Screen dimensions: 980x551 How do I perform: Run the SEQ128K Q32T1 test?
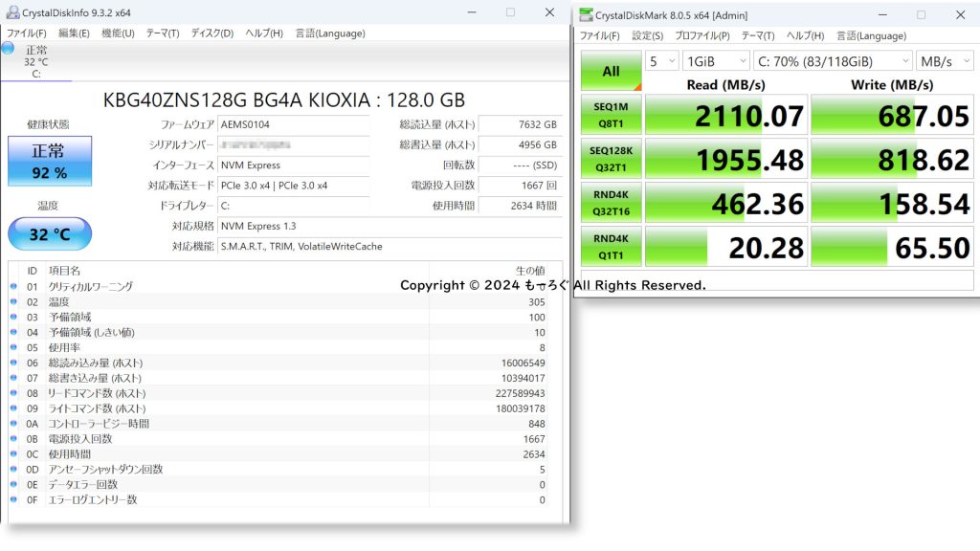(x=612, y=159)
